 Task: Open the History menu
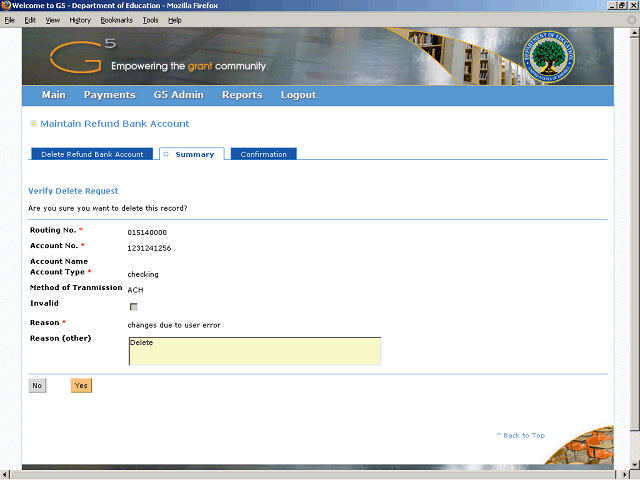[80, 20]
